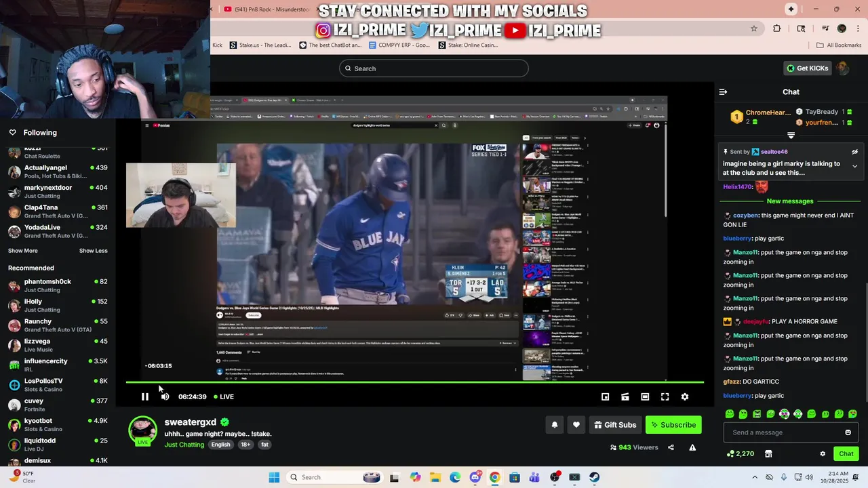Screen dimensions: 868x488
Task: Open the sweatergxd channel avatar
Action: [142, 430]
